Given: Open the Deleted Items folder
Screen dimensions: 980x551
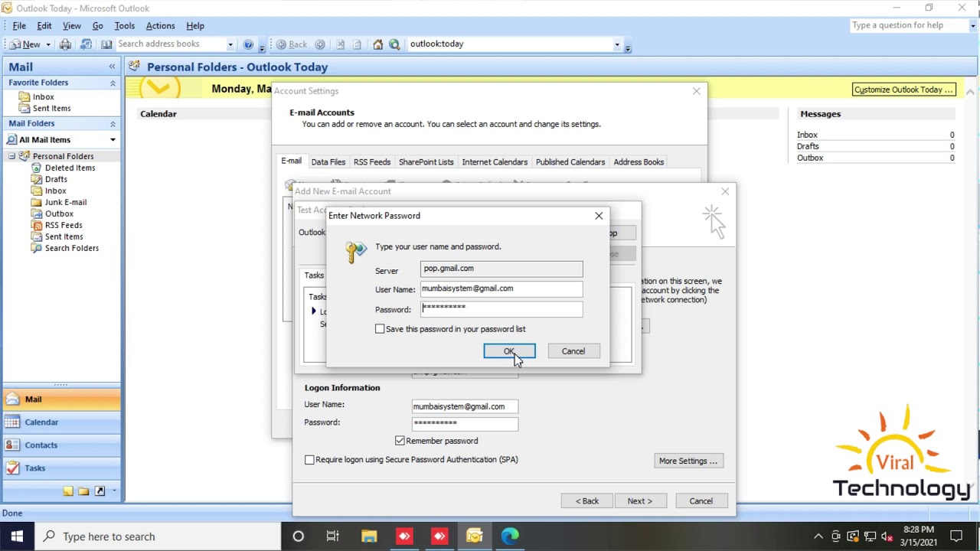Looking at the screenshot, I should [70, 168].
